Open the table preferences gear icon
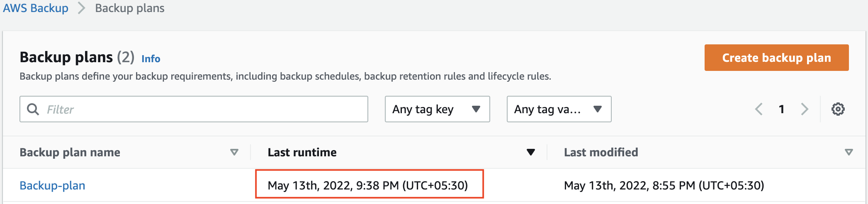 click(x=838, y=109)
